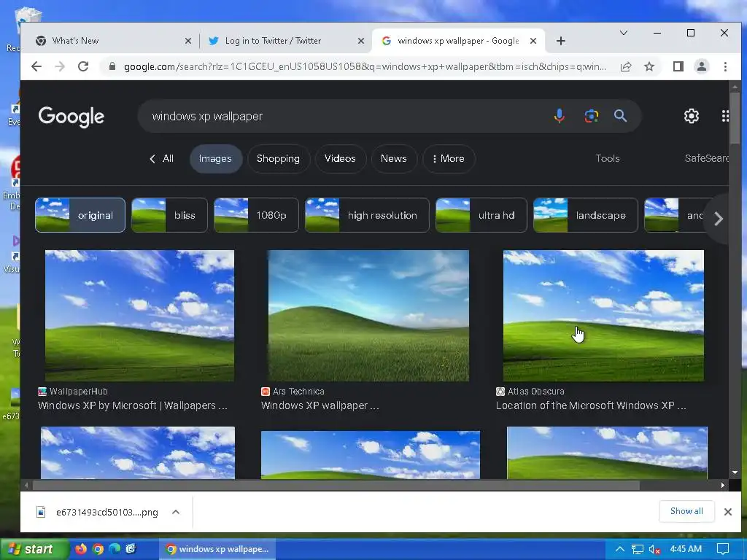Open the Chrome side panel icon
Screen dimensions: 747x560
click(x=678, y=66)
